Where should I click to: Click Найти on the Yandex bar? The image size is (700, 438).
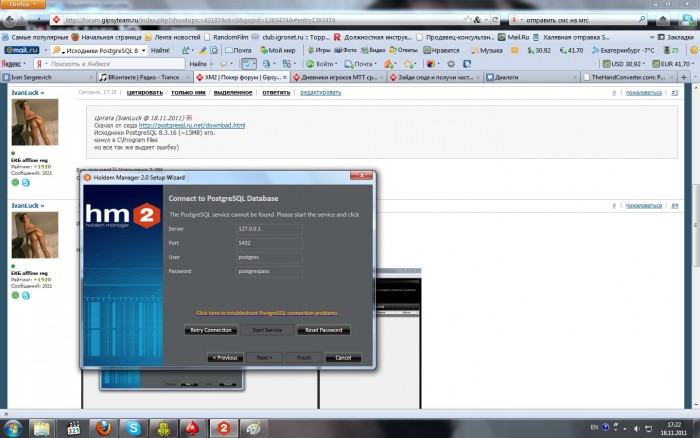[198, 64]
